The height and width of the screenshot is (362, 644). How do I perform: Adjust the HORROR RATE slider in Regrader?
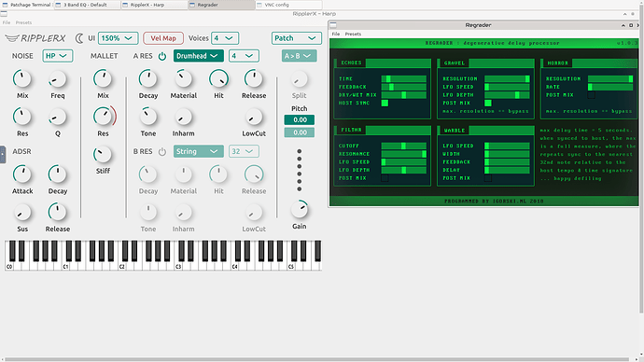click(x=610, y=87)
